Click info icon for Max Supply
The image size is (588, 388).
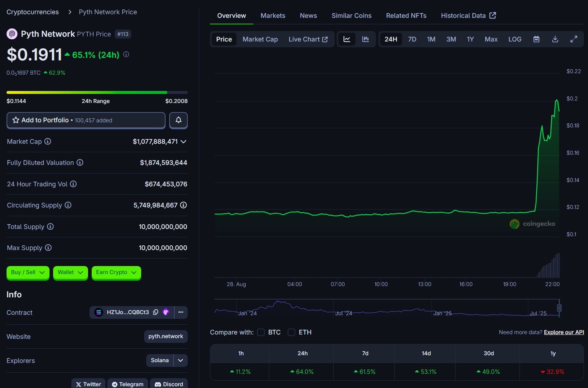click(48, 248)
